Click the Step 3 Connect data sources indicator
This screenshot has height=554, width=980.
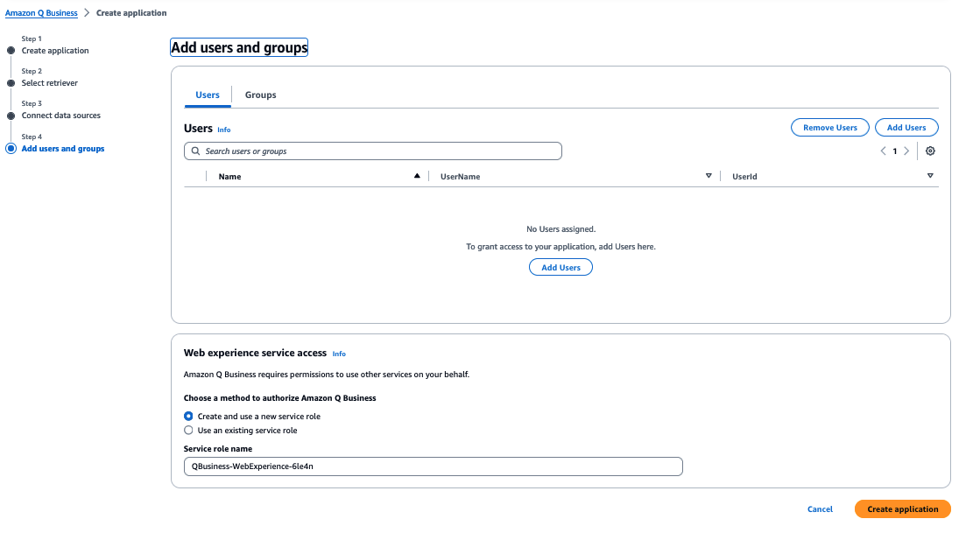click(60, 115)
